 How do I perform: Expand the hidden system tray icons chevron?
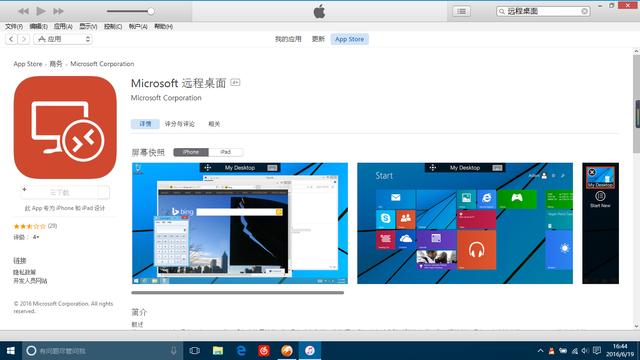[x=540, y=351]
